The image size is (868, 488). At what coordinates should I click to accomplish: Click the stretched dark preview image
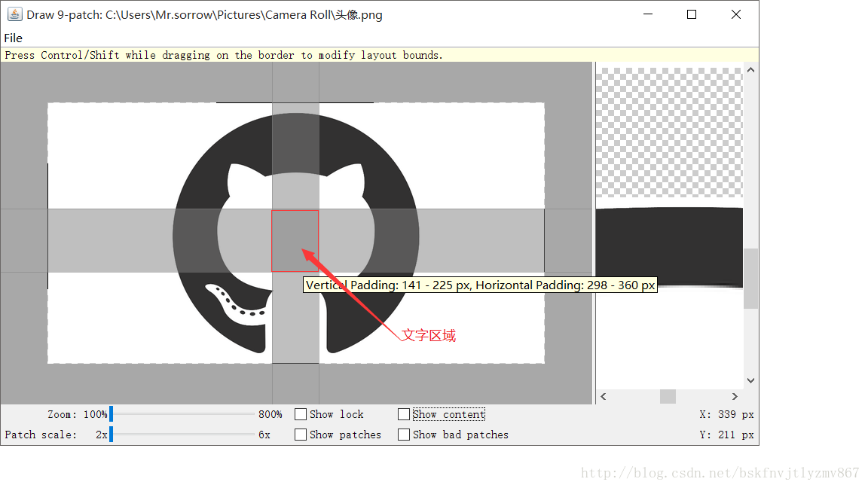pos(669,247)
